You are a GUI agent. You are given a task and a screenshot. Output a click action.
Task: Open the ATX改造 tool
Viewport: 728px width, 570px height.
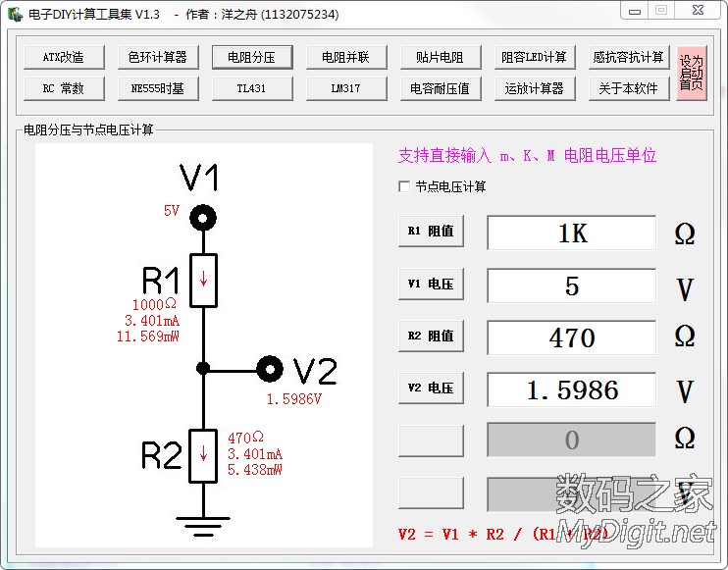(64, 57)
